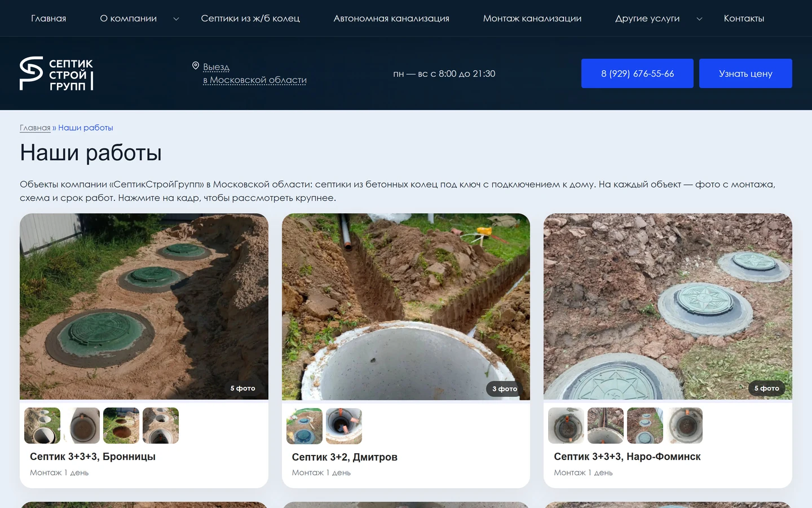Click the 5 фото badge on Бронницы photo
Screen dimensions: 812x508
click(x=242, y=388)
